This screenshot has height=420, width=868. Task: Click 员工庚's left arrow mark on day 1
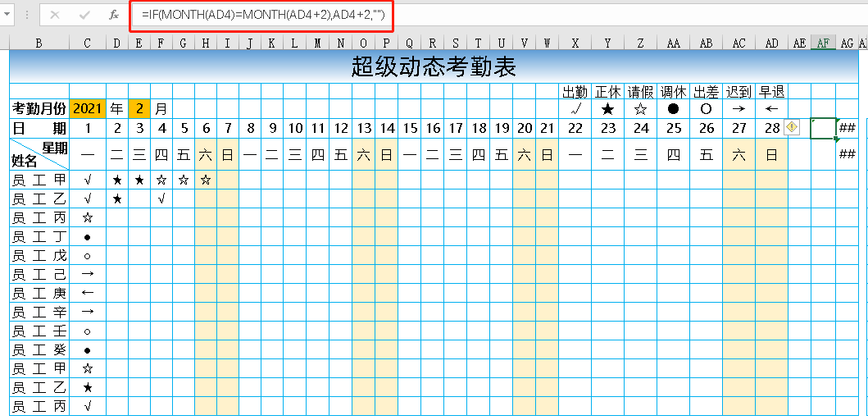(88, 293)
